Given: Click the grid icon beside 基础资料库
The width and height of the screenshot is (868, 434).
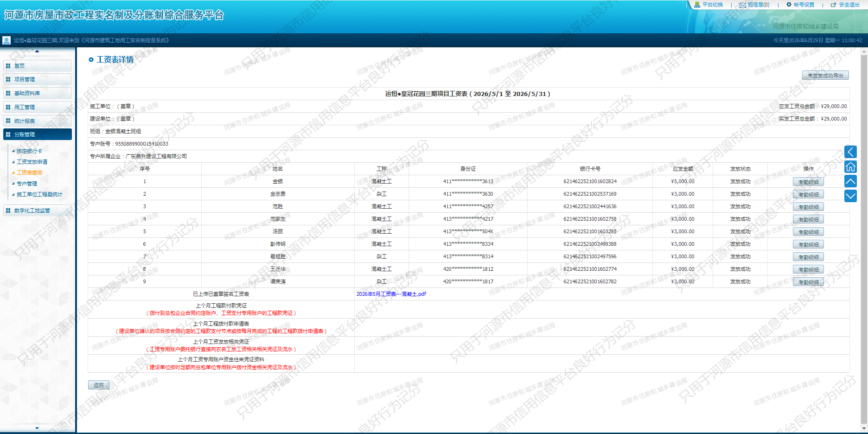Looking at the screenshot, I should pos(8,93).
